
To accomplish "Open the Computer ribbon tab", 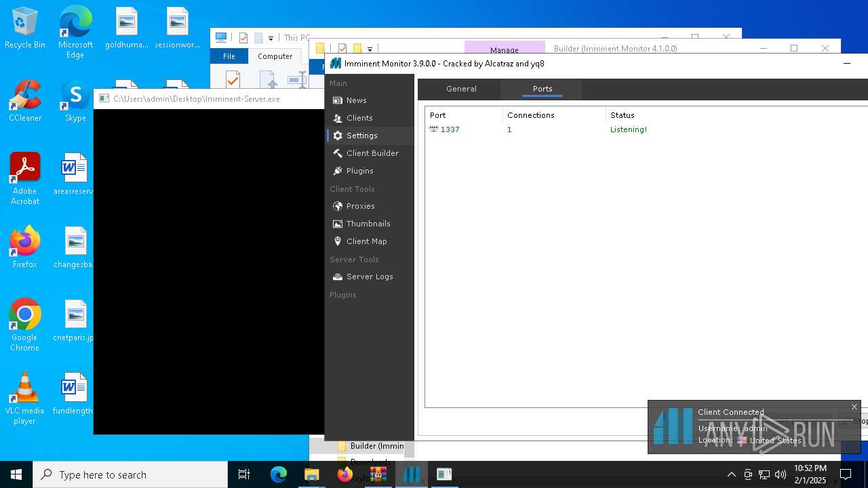I will (x=275, y=56).
